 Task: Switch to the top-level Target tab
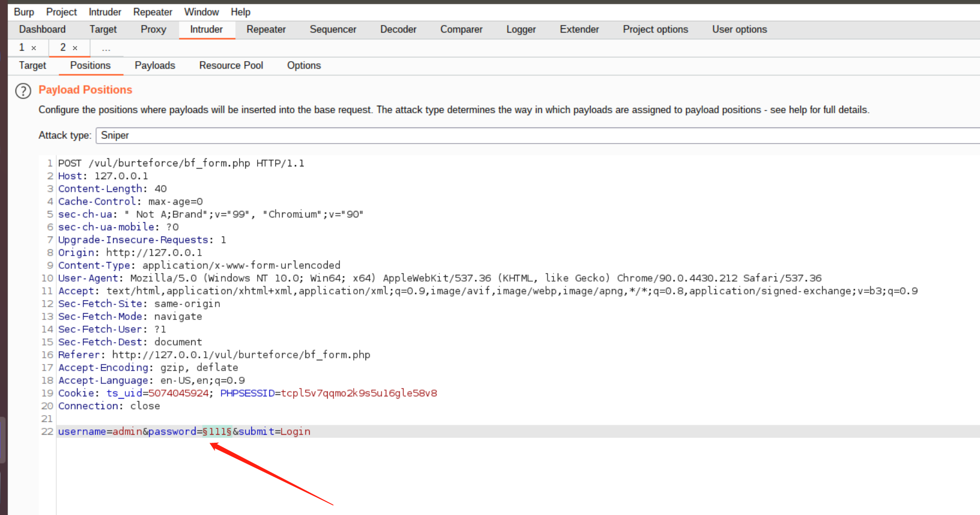[x=103, y=29]
